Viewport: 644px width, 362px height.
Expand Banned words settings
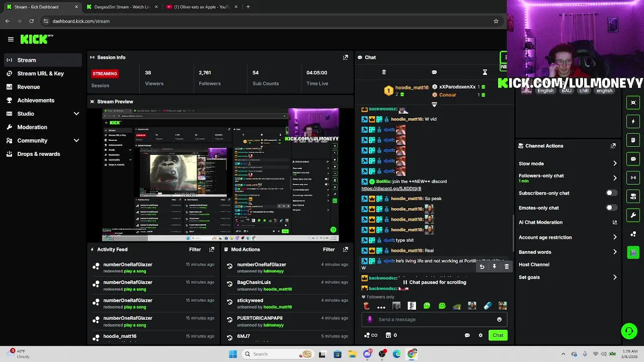point(614,252)
